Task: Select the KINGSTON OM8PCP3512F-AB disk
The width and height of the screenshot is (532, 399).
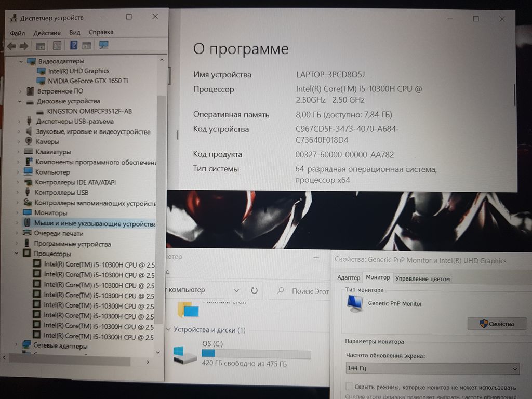Action: [89, 111]
